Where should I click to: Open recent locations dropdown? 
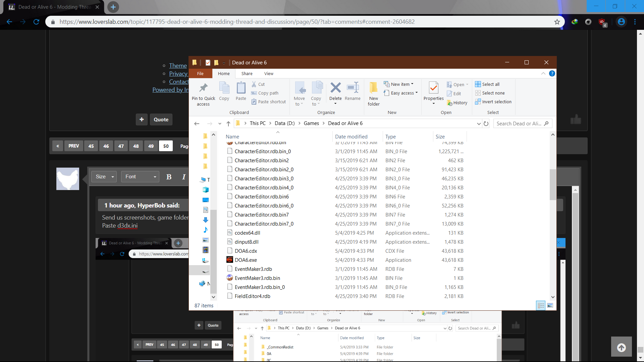pyautogui.click(x=220, y=124)
